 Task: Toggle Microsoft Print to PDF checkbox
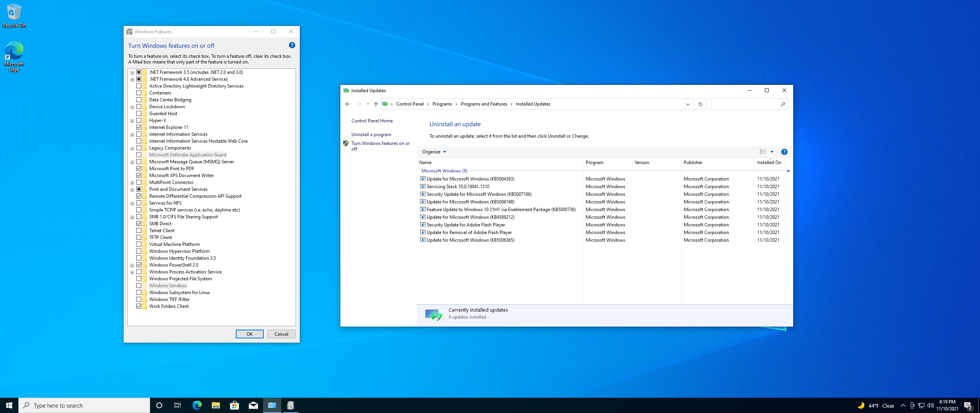(x=139, y=169)
